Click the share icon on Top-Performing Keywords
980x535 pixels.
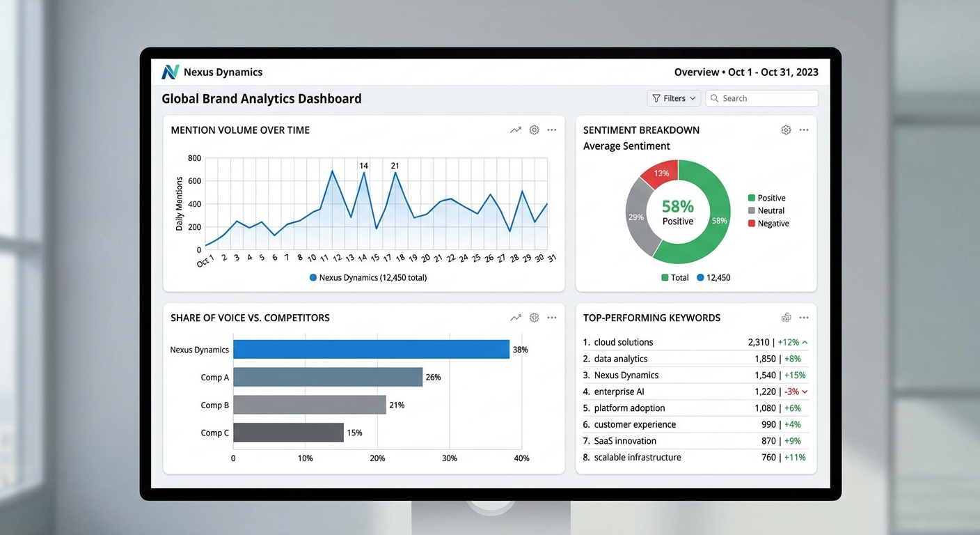point(786,317)
